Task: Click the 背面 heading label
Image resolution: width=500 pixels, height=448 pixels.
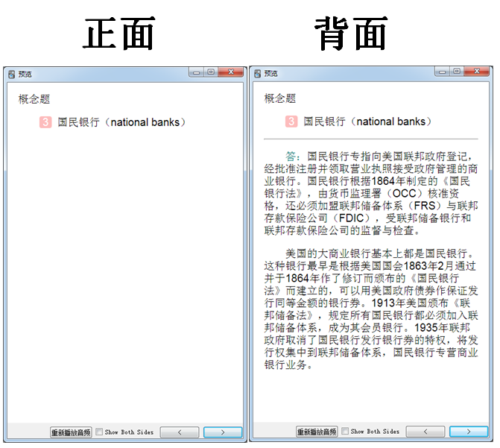Action: (x=351, y=34)
